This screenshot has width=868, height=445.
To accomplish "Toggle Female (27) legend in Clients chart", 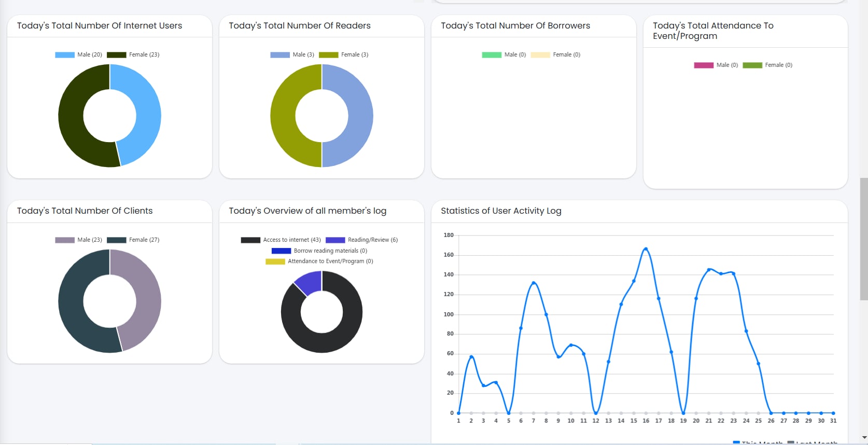I will click(x=133, y=240).
